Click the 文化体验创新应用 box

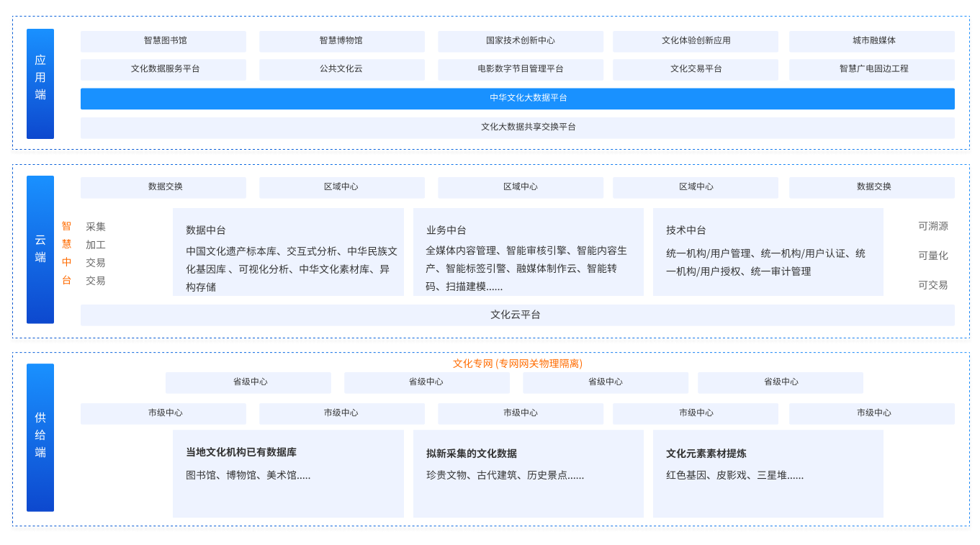(696, 41)
